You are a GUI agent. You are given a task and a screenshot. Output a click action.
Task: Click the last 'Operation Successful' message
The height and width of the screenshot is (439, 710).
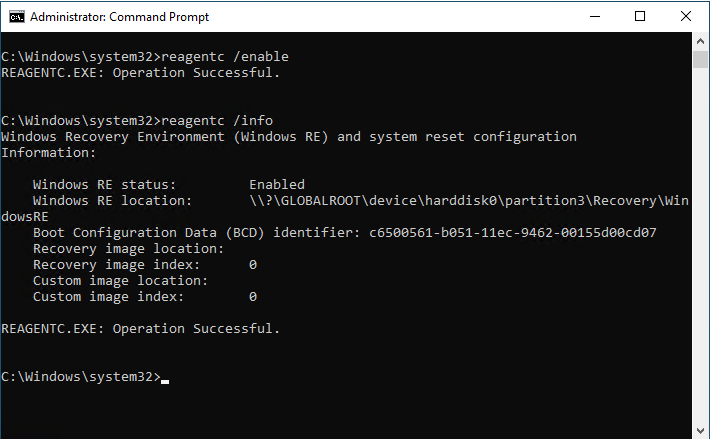[196, 329]
